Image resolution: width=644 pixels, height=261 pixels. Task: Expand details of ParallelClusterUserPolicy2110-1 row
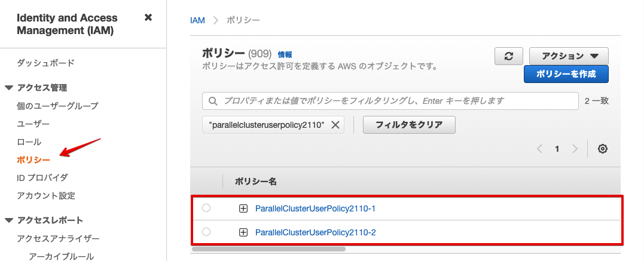click(243, 208)
